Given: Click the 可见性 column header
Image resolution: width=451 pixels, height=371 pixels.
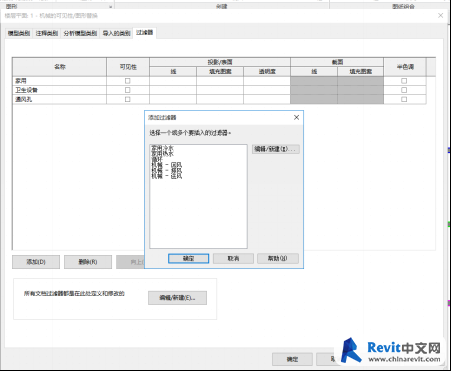Looking at the screenshot, I should [128, 67].
